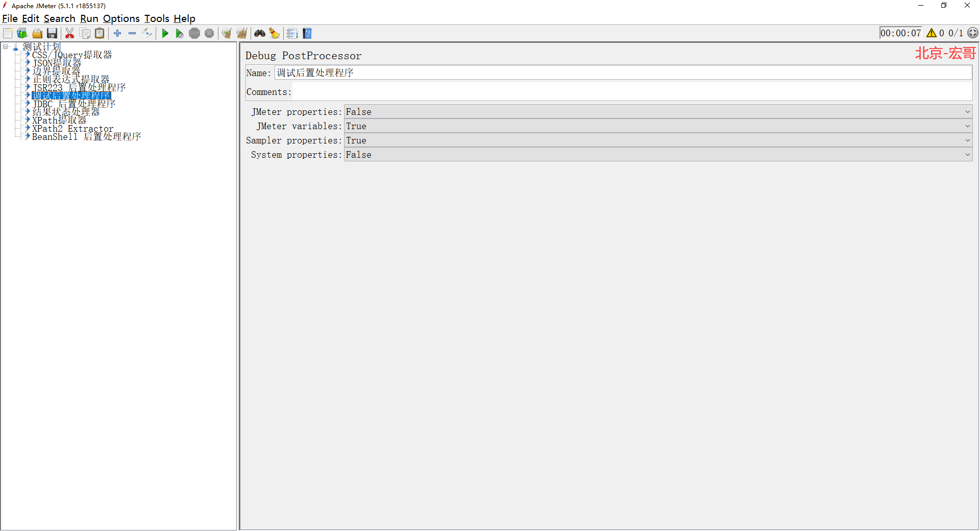Click the Reset Search yellow brush icon
Viewport: 980px width, 531px height.
click(x=275, y=33)
